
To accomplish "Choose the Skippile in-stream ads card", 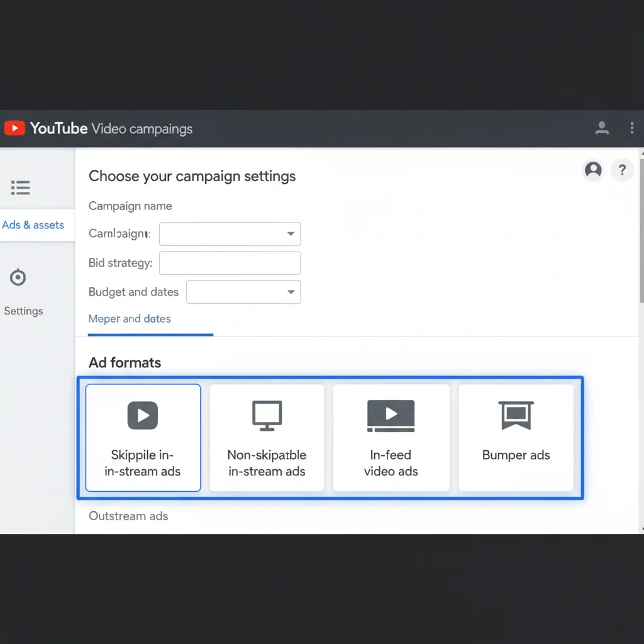I will (143, 438).
